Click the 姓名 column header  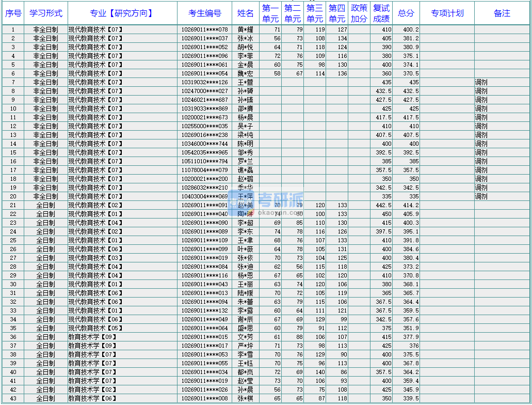point(246,13)
